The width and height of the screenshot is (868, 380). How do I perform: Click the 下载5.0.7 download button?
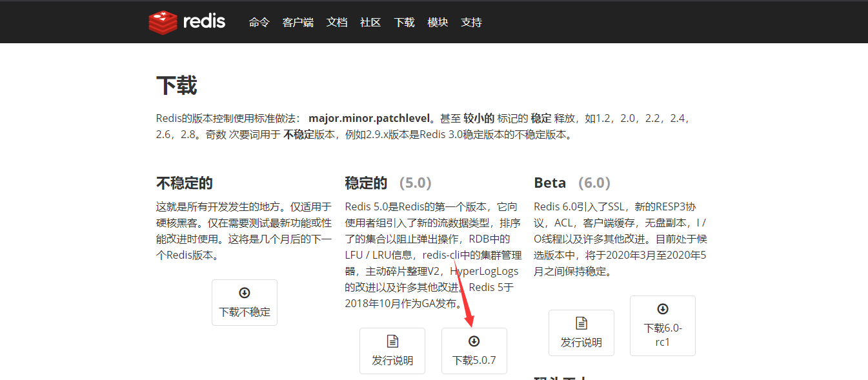point(474,351)
